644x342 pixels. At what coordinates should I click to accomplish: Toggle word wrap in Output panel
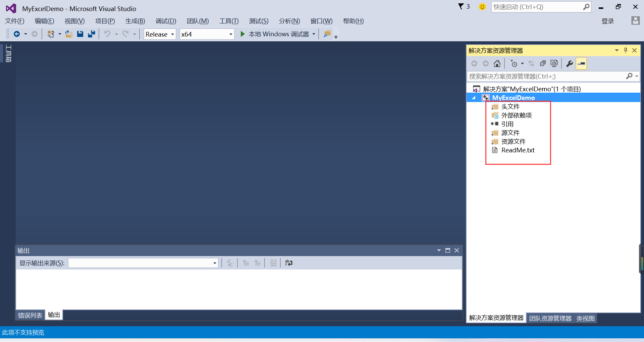(289, 263)
